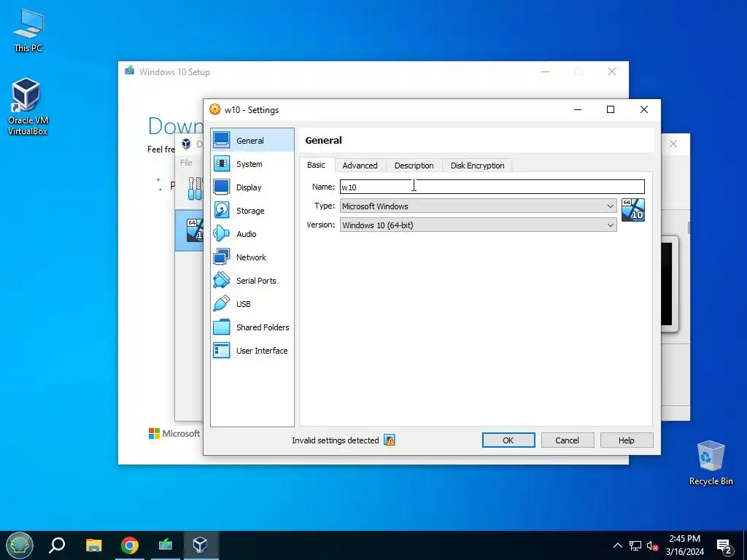Viewport: 747px width, 560px height.
Task: Switch to VirtualBox taskbar icon
Action: coord(201,545)
